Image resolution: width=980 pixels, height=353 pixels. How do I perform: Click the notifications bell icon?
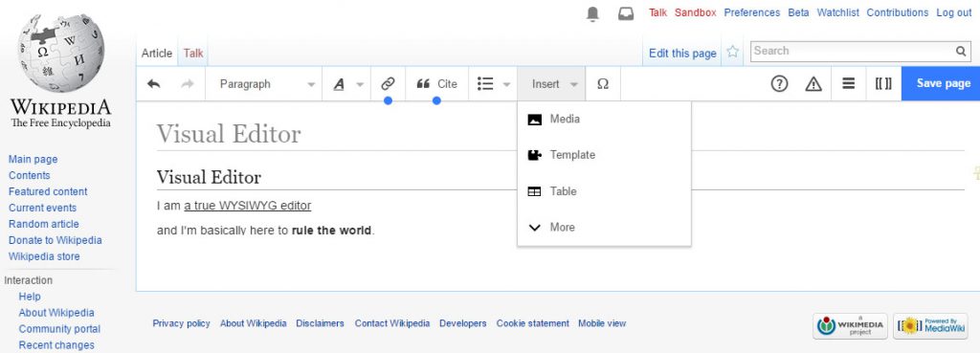coord(592,13)
